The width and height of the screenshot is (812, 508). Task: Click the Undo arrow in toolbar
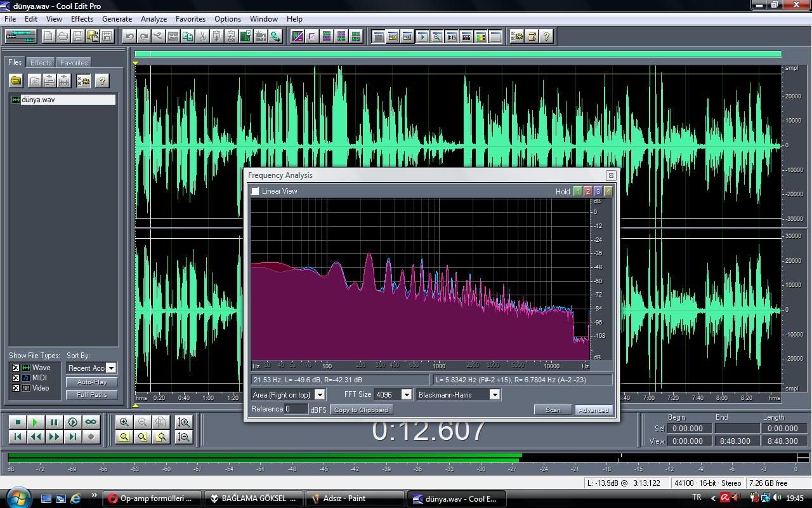click(129, 37)
